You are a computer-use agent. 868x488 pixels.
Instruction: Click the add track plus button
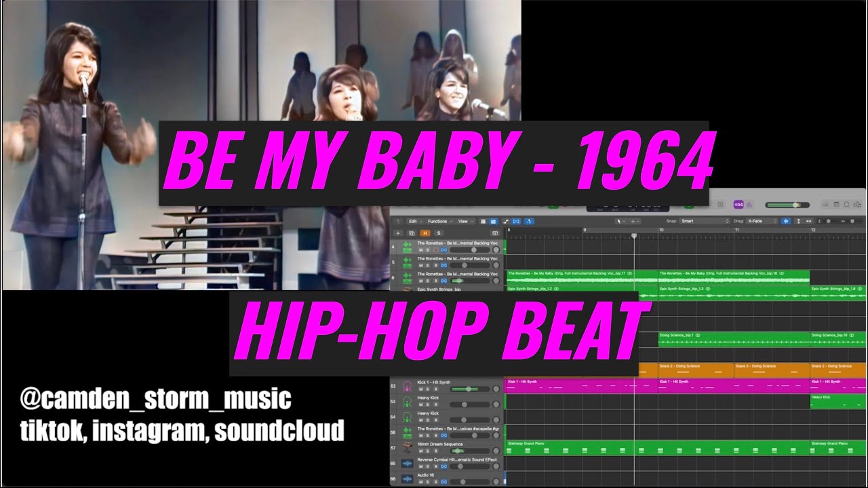click(x=398, y=233)
